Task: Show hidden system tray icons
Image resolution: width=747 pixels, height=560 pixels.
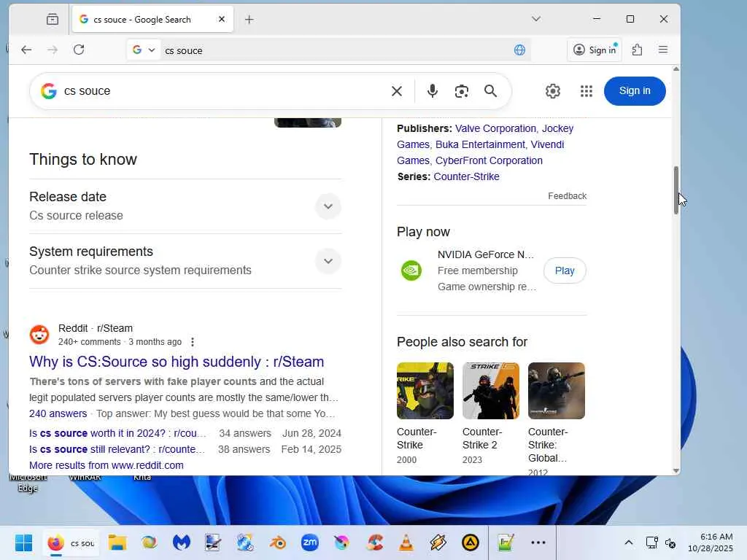Action: [x=629, y=542]
